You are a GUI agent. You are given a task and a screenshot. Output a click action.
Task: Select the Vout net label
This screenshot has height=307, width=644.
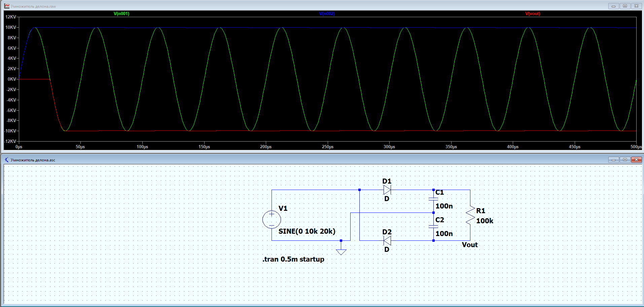(x=470, y=245)
